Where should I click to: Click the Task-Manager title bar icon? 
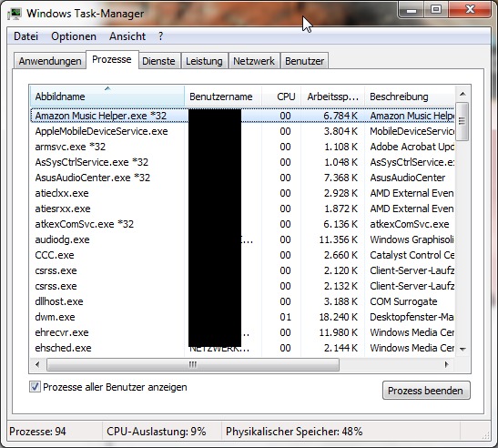coord(15,14)
